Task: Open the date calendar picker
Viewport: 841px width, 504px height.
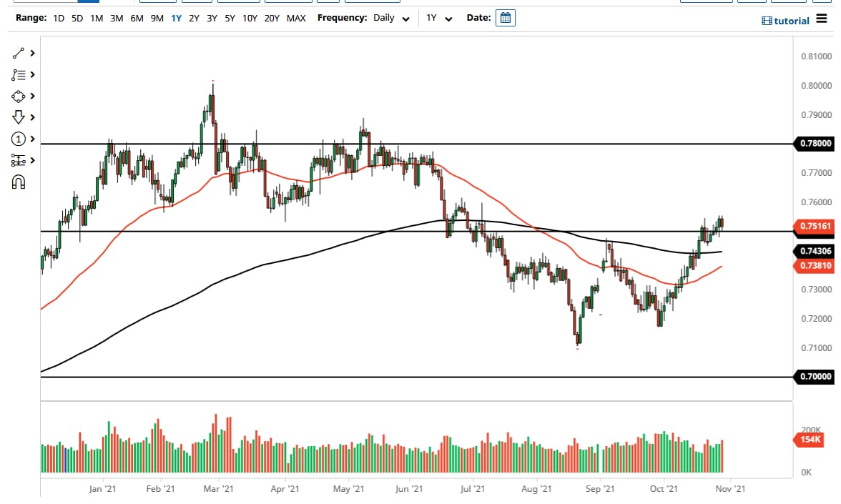Action: point(505,18)
